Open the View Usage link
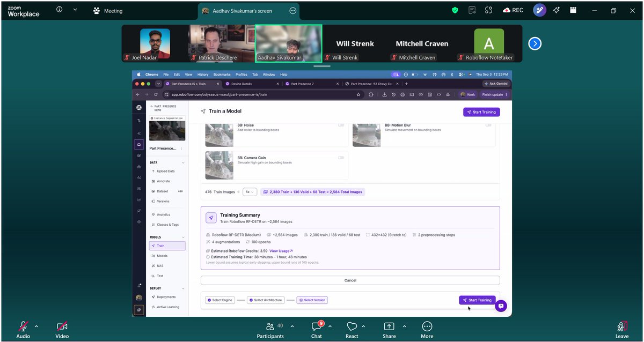The image size is (644, 342). point(281,251)
